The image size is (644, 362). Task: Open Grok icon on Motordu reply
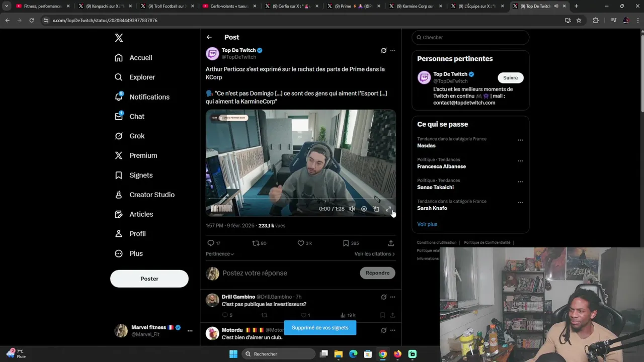(384, 330)
